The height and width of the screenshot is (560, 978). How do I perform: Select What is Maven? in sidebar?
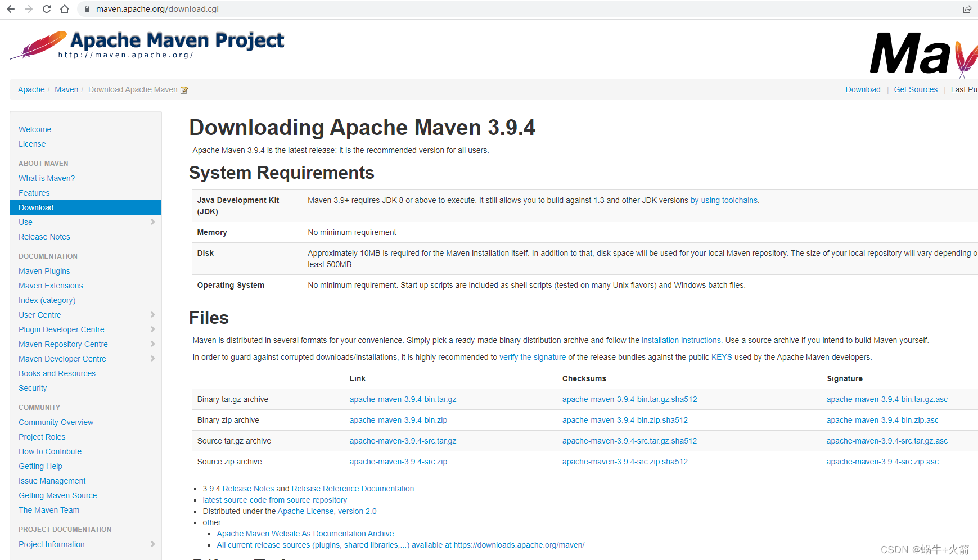click(47, 178)
